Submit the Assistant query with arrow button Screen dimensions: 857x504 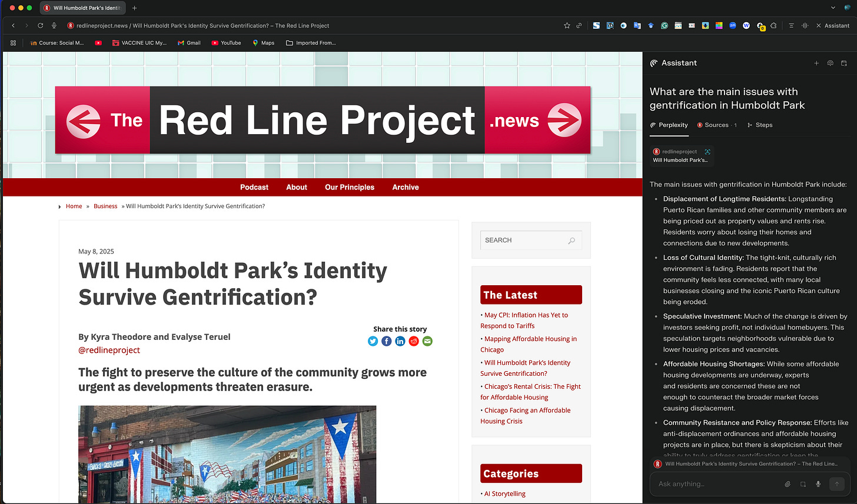pos(836,484)
